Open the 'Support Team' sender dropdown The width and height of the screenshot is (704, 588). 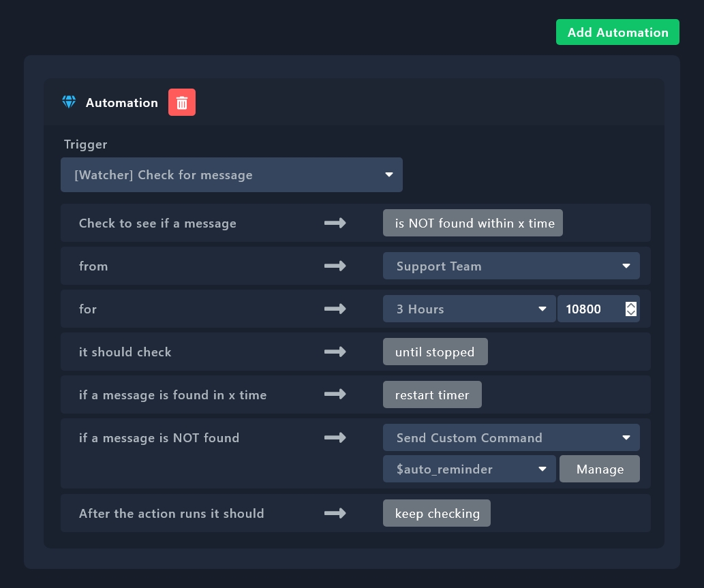click(x=511, y=266)
